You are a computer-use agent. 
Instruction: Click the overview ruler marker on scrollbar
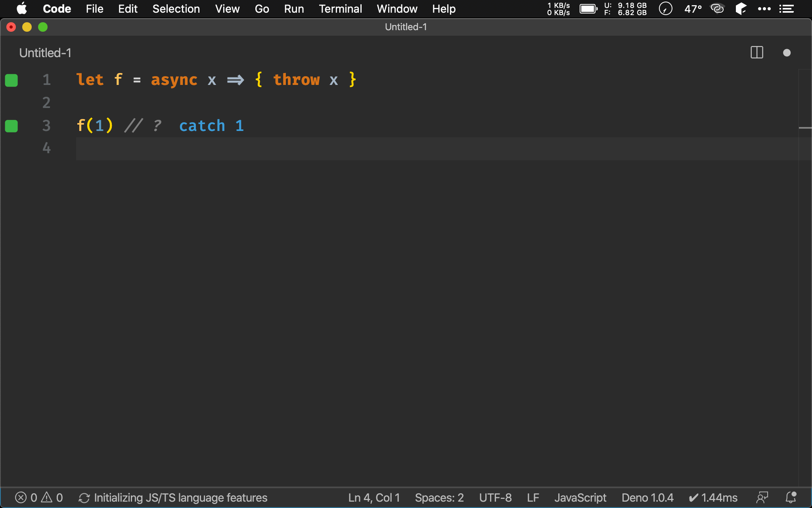pos(805,128)
